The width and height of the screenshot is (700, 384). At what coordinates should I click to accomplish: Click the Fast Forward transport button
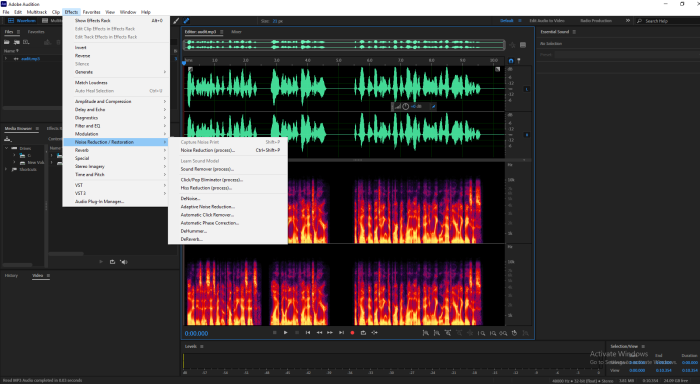330,333
